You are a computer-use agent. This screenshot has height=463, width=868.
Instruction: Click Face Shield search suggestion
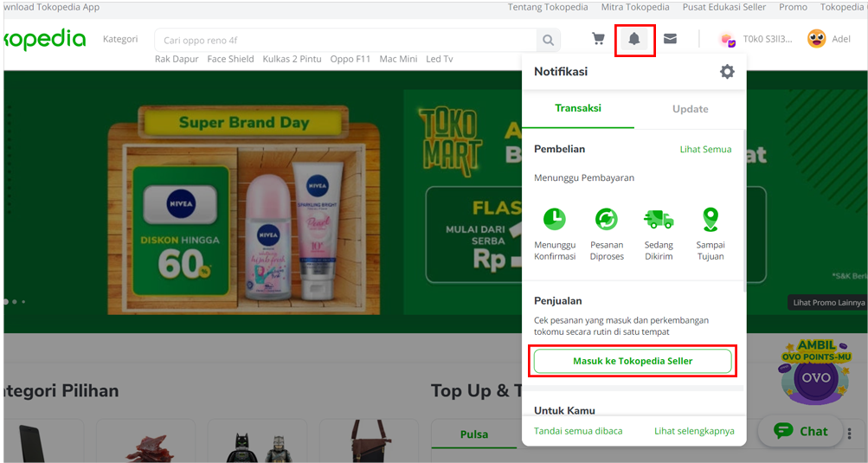pos(230,59)
